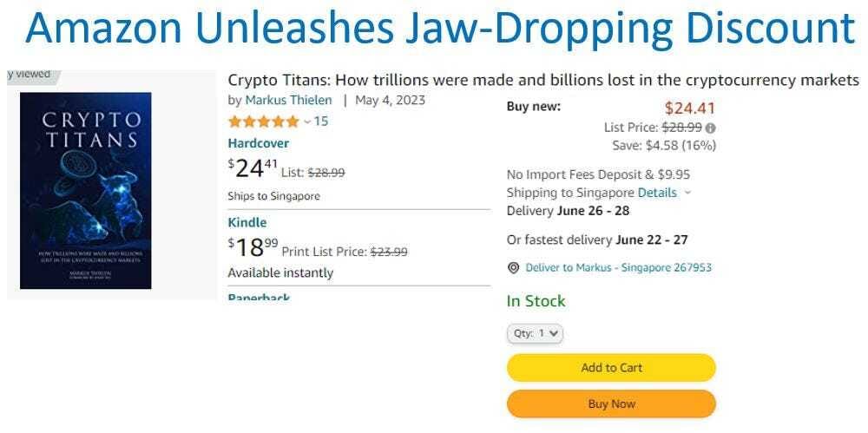This screenshot has width=868, height=433.
Task: Open author Markus Thielen's page link
Action: (288, 100)
